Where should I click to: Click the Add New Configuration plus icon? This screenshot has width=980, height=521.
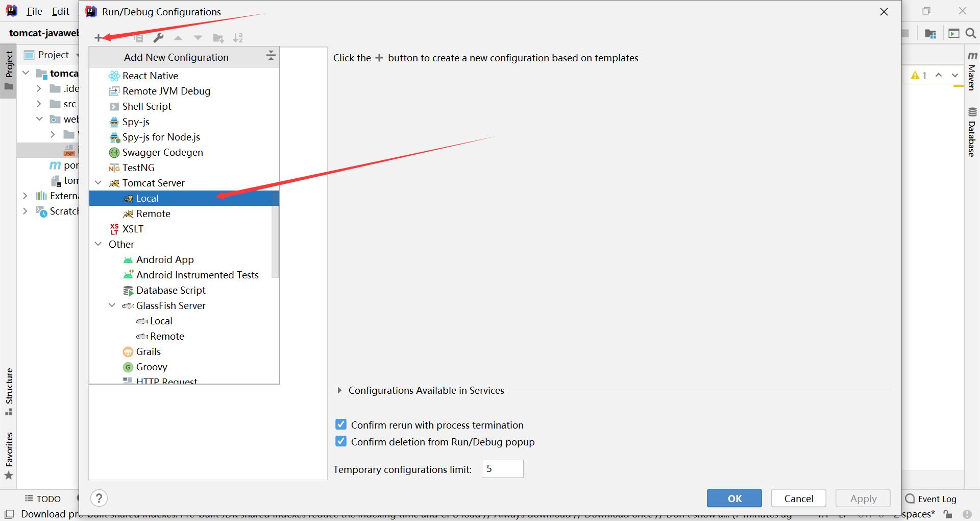pos(98,38)
